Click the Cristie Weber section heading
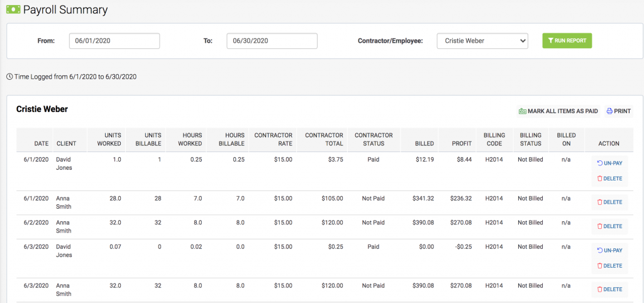This screenshot has height=303, width=644. tap(42, 109)
